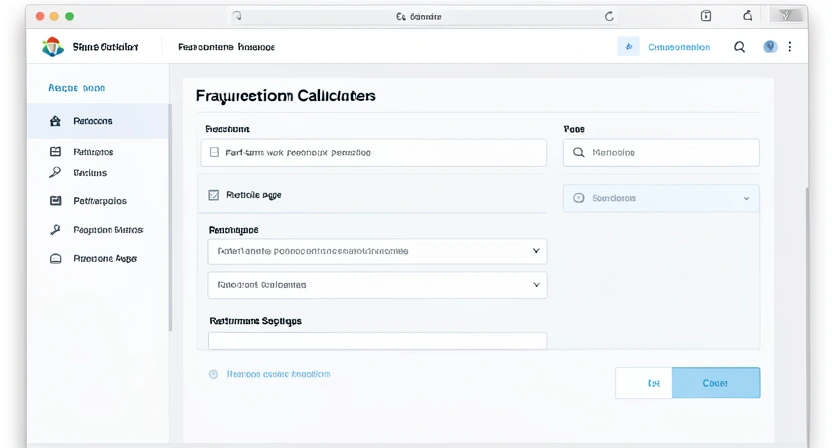Click the Bacilims key icon in sidebar
Viewport: 832px width, 448px height.
pos(55,172)
